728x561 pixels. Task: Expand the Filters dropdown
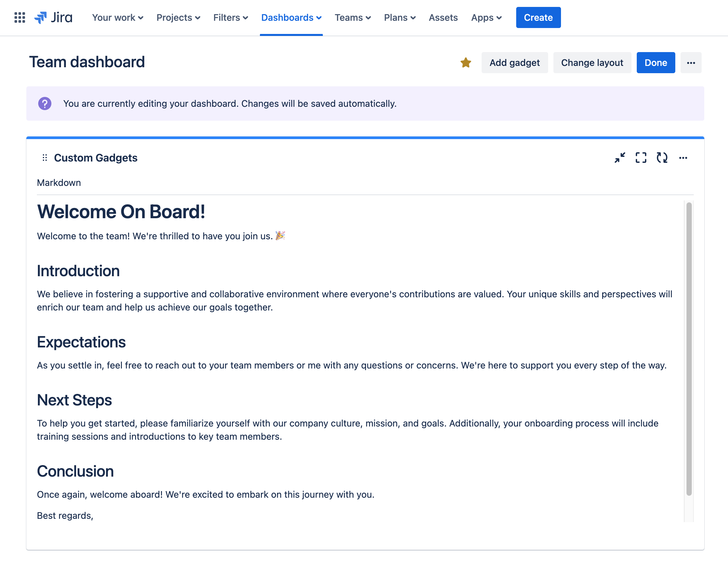click(230, 17)
